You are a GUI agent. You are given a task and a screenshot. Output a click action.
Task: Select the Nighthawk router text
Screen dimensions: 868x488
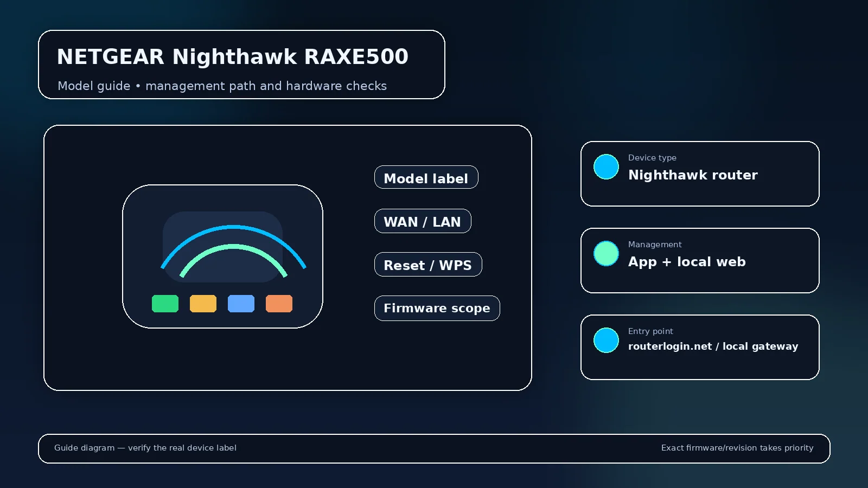693,175
